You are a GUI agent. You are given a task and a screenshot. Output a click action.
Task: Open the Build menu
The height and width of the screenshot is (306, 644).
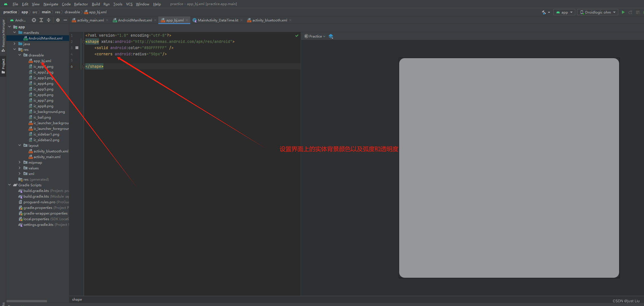[96, 4]
